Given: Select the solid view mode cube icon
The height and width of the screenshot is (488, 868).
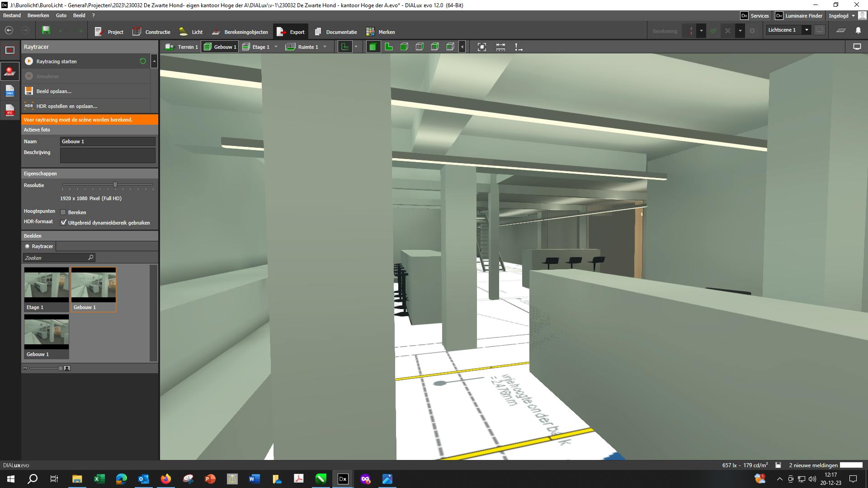Looking at the screenshot, I should (373, 46).
